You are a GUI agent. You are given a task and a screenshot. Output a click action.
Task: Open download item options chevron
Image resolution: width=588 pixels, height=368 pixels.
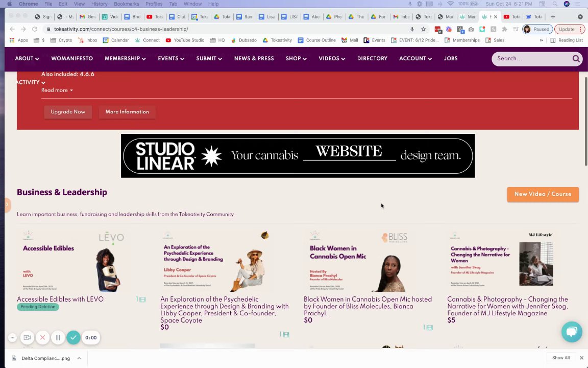pyautogui.click(x=79, y=358)
